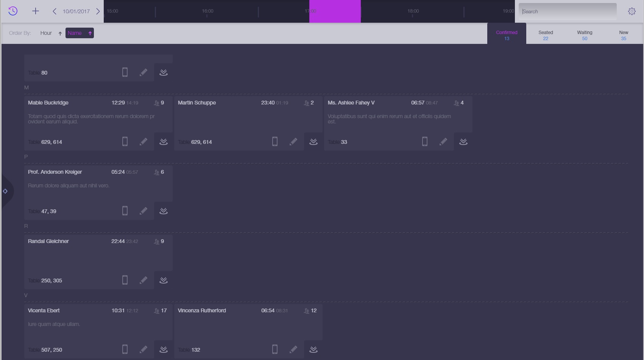
Task: Click Table 507, 250 text
Action: [x=45, y=350]
